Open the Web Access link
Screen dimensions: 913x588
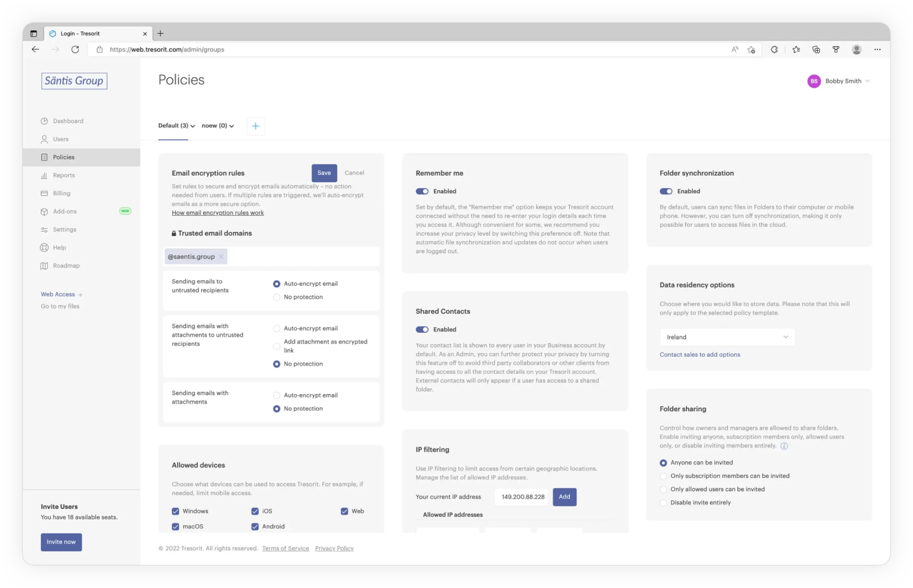pos(61,294)
